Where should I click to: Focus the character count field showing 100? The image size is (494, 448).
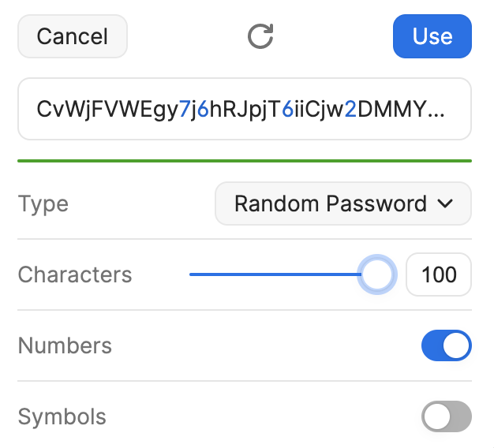(x=438, y=274)
